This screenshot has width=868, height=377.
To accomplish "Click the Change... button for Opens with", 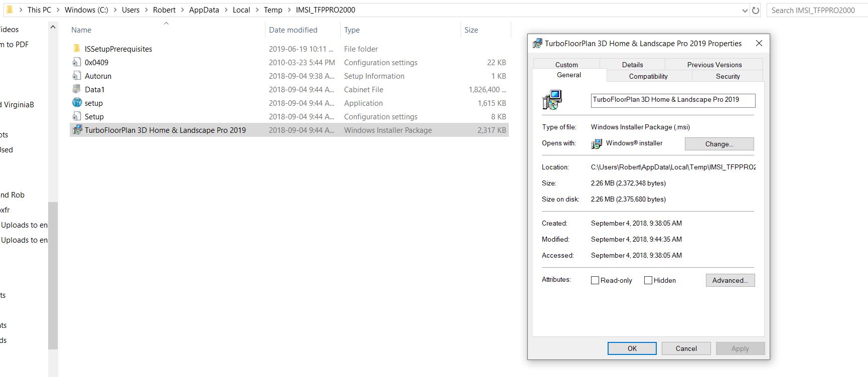I will pos(719,144).
